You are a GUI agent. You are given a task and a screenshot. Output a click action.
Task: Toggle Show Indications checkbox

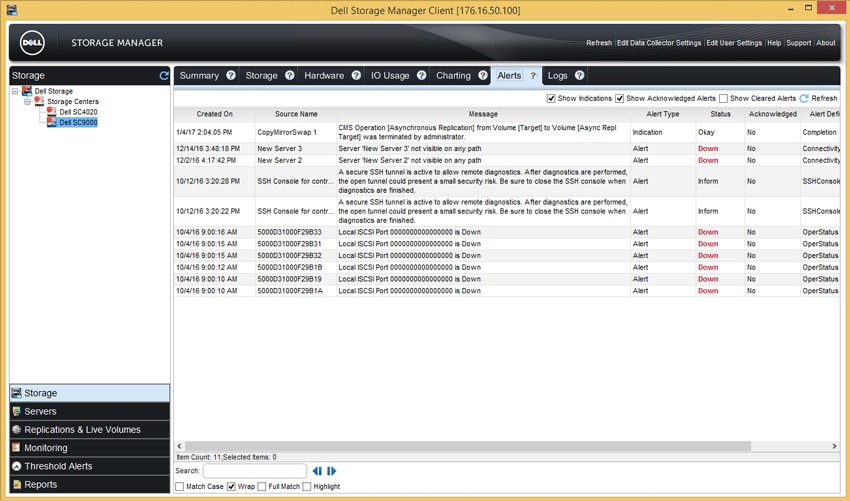[551, 98]
